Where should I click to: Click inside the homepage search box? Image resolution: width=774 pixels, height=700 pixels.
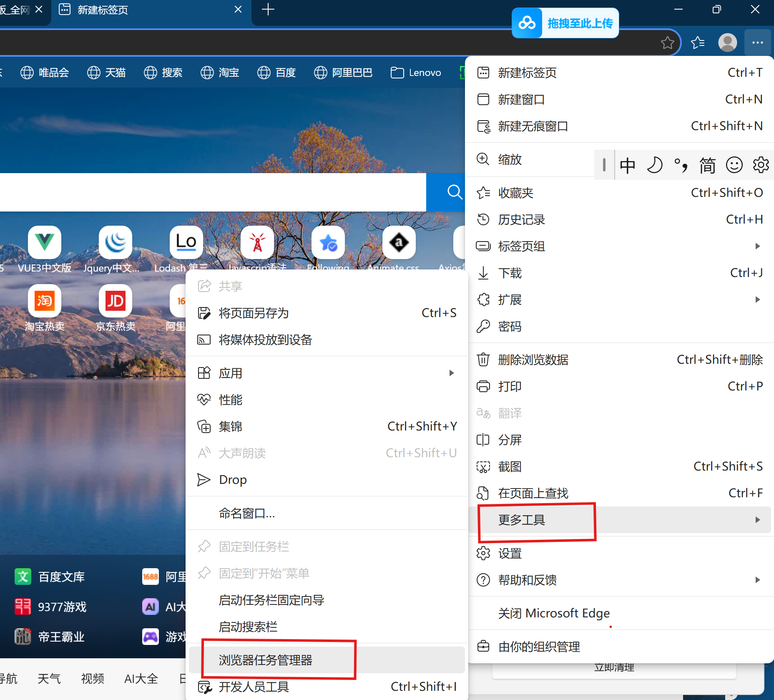tap(209, 192)
